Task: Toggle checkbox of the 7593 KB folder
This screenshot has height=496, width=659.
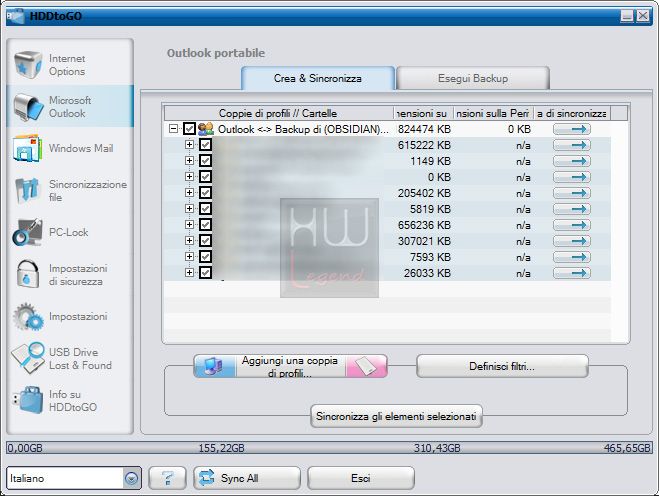Action: [205, 256]
